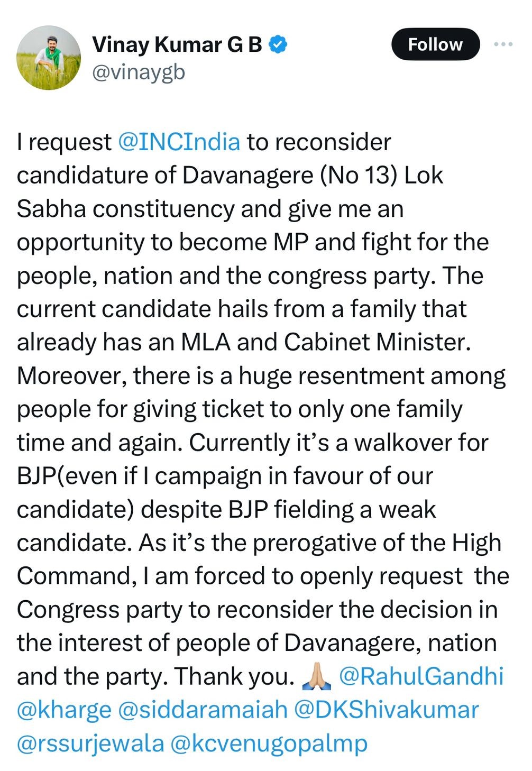Open the Vinay Kumar G B display name
The height and width of the screenshot is (771, 532).
pos(177,45)
